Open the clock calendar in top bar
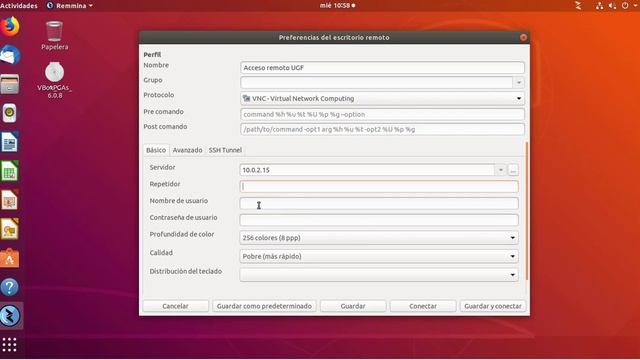 [337, 6]
